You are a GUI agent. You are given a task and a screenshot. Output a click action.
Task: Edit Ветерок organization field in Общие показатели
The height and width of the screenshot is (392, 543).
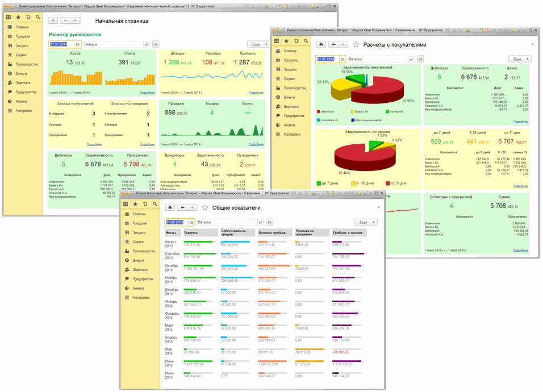(x=227, y=222)
